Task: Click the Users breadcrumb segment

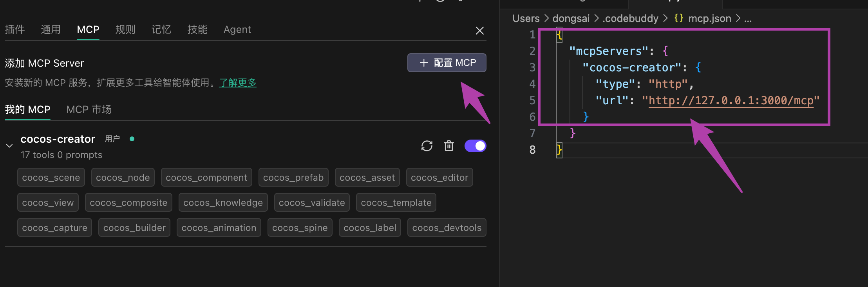Action: 526,18
